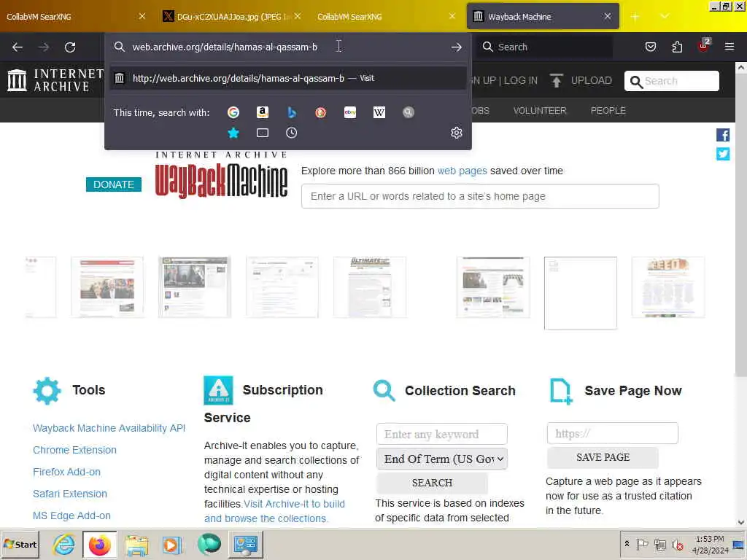Click the SAVE PAGE button
Viewport: 747px width, 560px height.
tap(603, 457)
